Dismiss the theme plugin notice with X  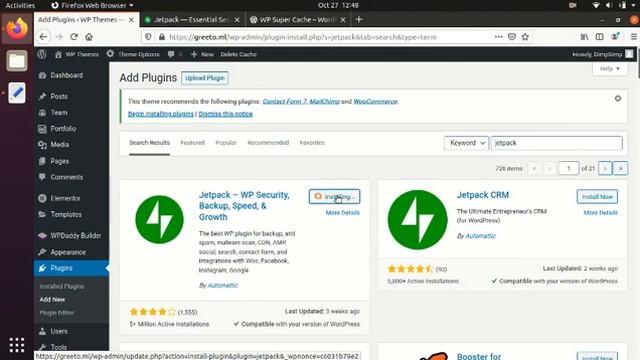(x=618, y=98)
